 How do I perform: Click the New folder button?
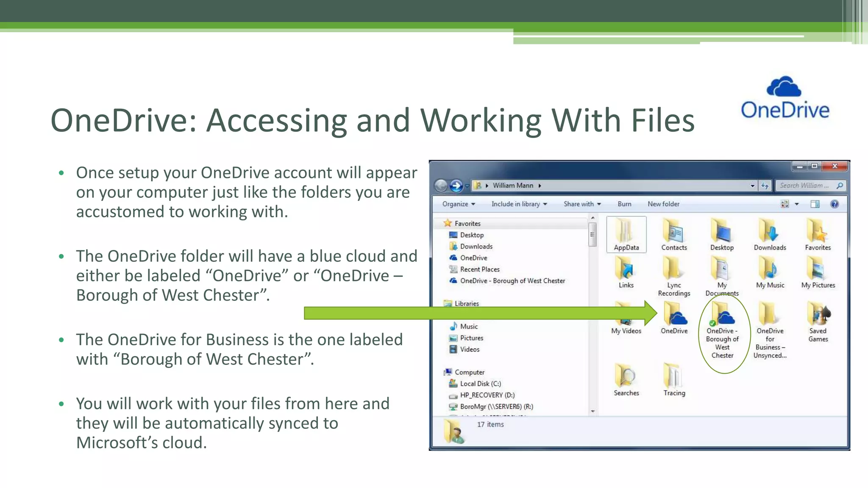(663, 204)
